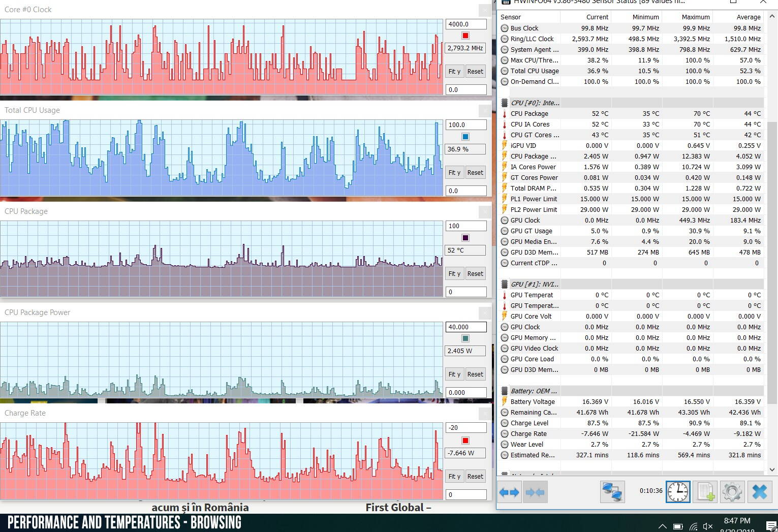Click the CPU Package Power max value field

coord(465,327)
